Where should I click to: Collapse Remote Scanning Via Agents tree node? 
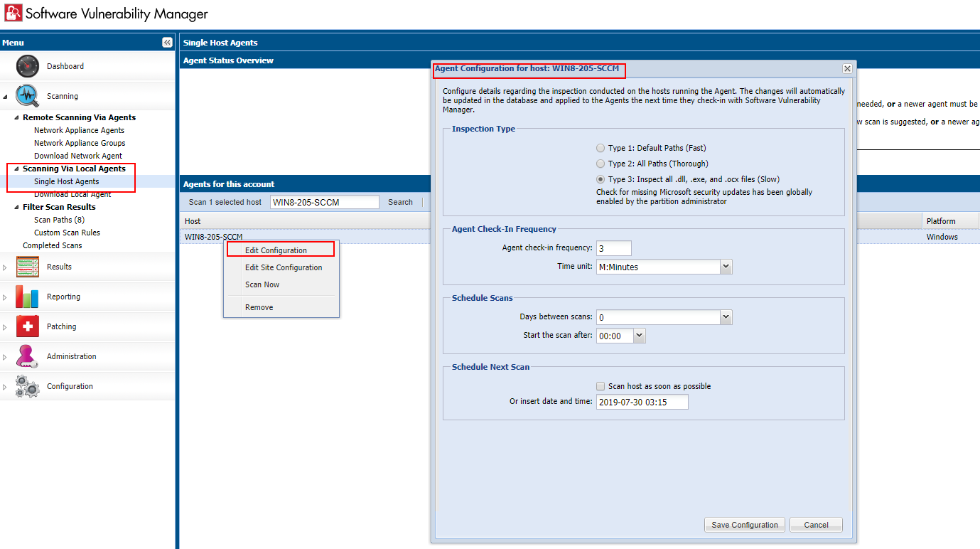(x=16, y=117)
